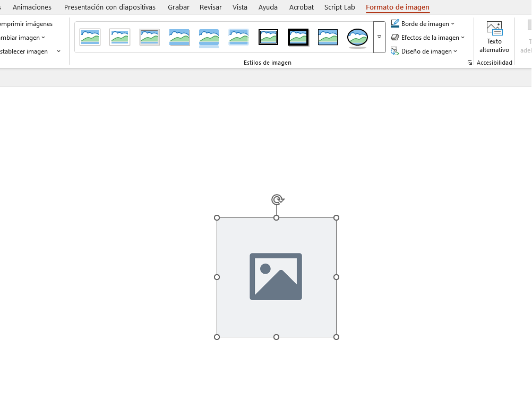Click the Comprimir imágenes button
Viewport: 532px width, 402px height.
[x=27, y=24]
